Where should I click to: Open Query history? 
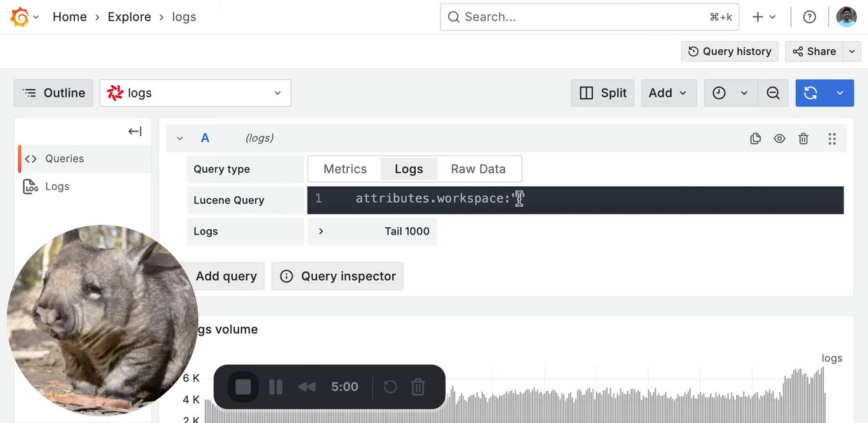click(x=730, y=51)
